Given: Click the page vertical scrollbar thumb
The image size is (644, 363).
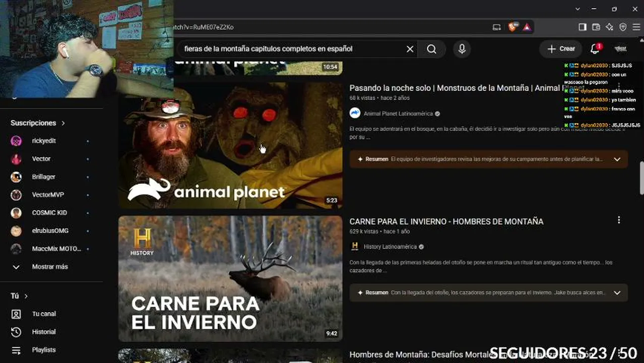Looking at the screenshot, I should click(641, 177).
